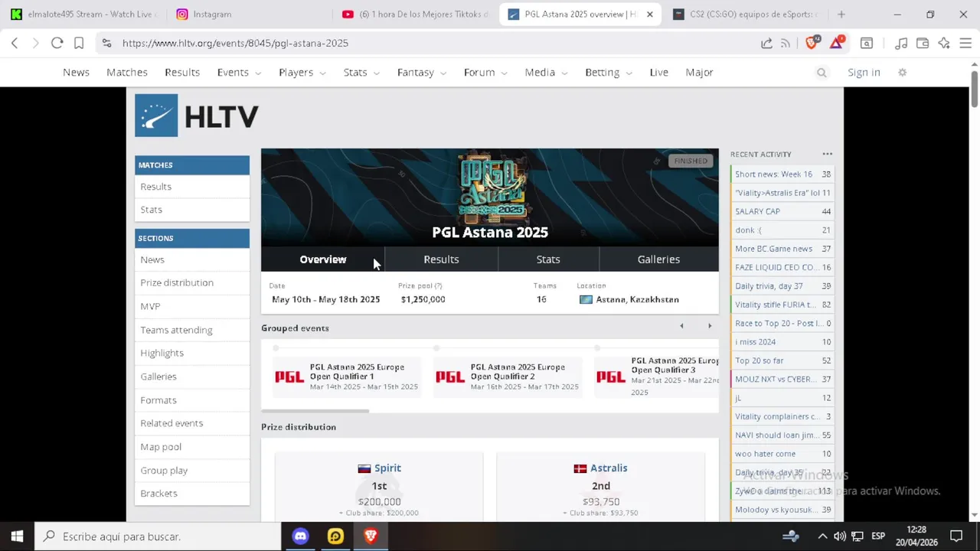Click the Brave icon in the taskbar

click(x=371, y=536)
